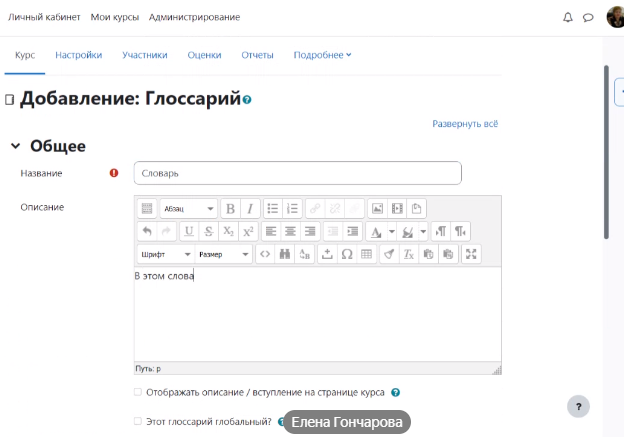Viewport: 624px width, 437px height.
Task: Underline the selected text
Action: (x=188, y=231)
